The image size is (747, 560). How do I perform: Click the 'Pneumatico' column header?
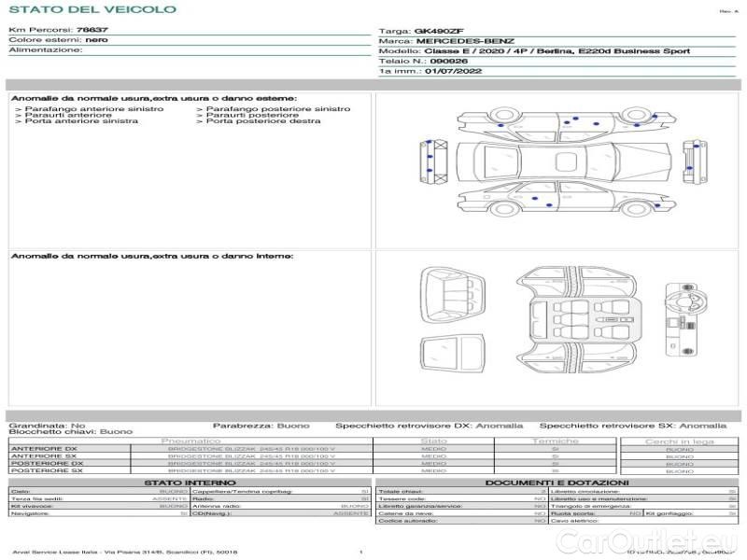pos(190,441)
